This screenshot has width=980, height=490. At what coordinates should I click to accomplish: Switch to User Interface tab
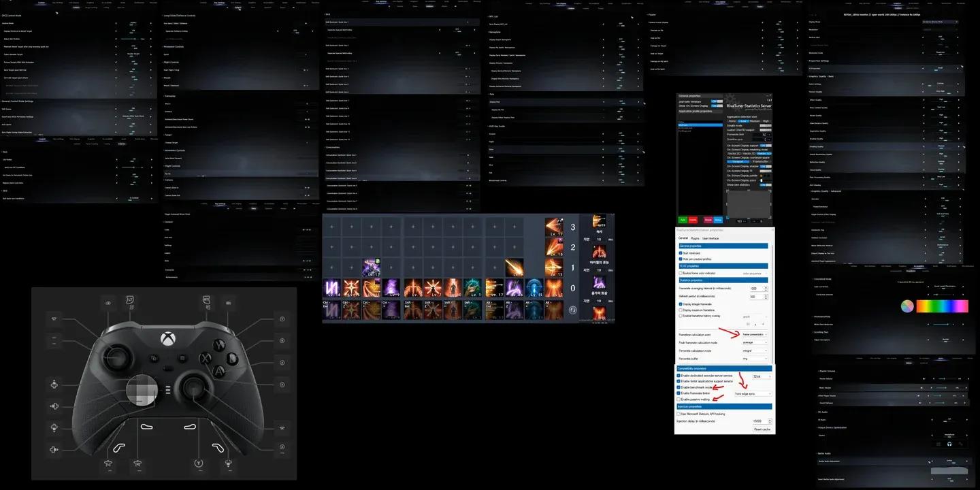point(710,238)
